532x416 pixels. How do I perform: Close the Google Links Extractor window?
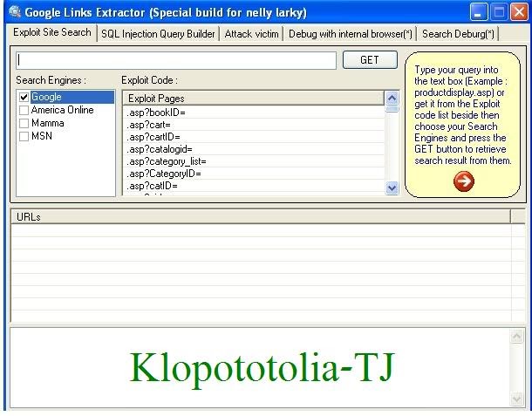pos(520,12)
